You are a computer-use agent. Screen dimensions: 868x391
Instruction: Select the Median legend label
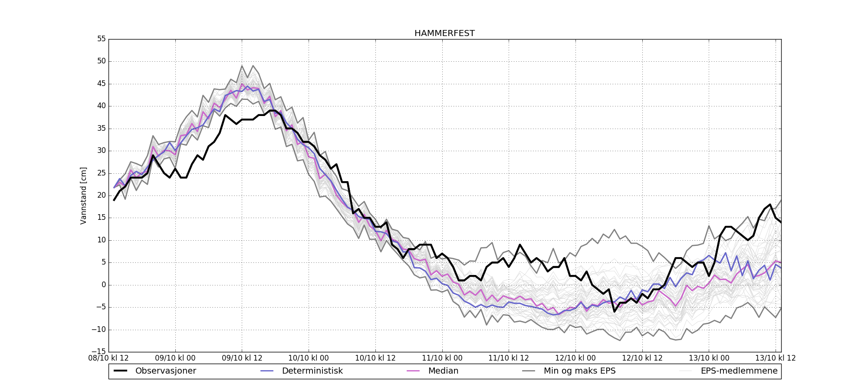443,371
